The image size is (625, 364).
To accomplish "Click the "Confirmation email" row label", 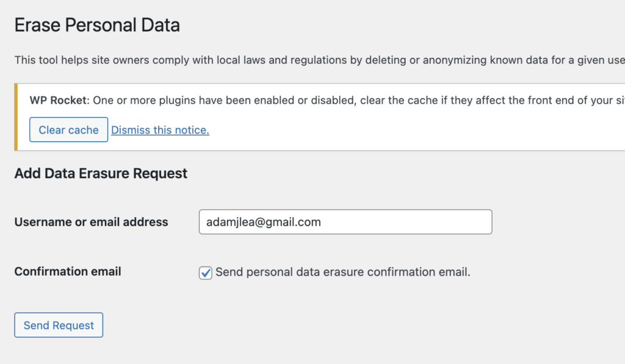I will 68,271.
